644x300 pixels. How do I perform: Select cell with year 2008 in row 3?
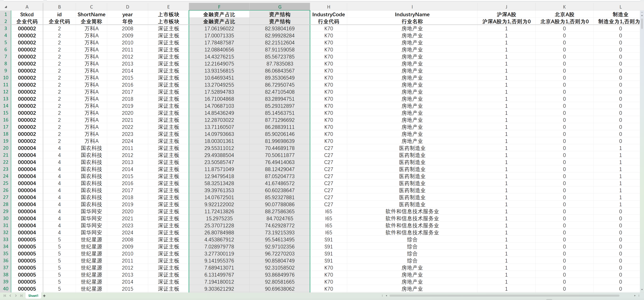(x=127, y=29)
